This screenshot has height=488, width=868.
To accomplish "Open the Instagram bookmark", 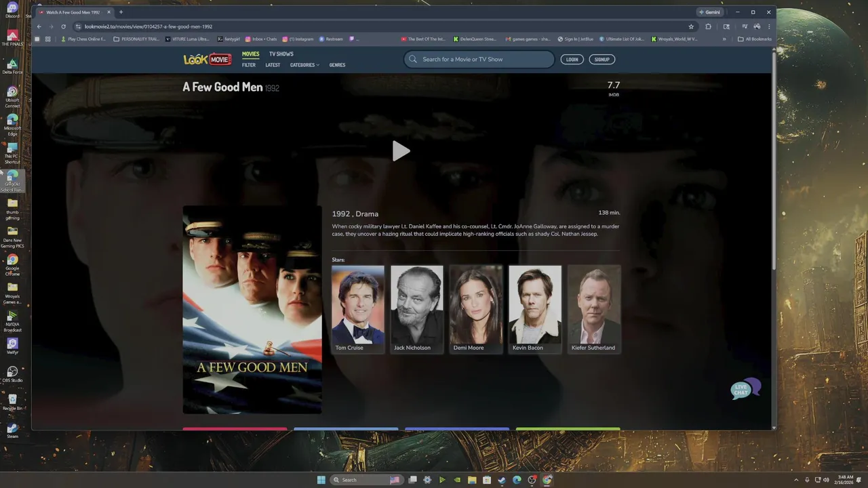I will 298,39.
